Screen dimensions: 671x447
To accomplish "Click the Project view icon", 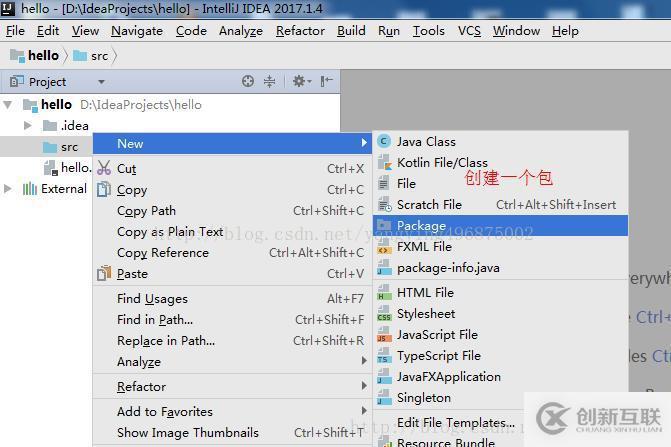I will click(x=17, y=81).
